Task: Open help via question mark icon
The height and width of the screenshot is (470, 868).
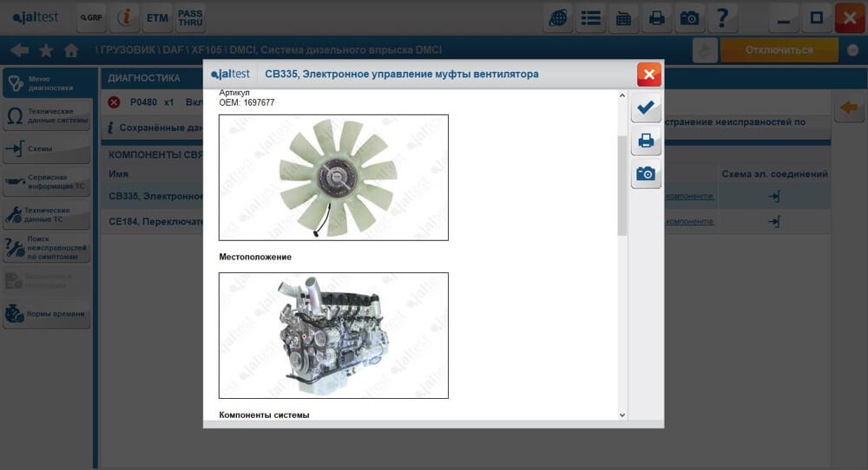Action: click(x=722, y=17)
